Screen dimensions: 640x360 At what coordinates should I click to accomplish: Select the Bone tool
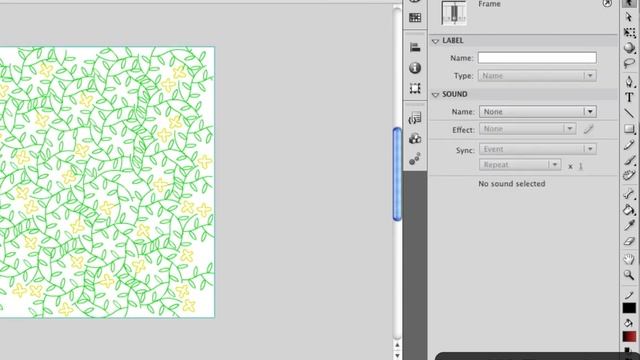point(629,194)
